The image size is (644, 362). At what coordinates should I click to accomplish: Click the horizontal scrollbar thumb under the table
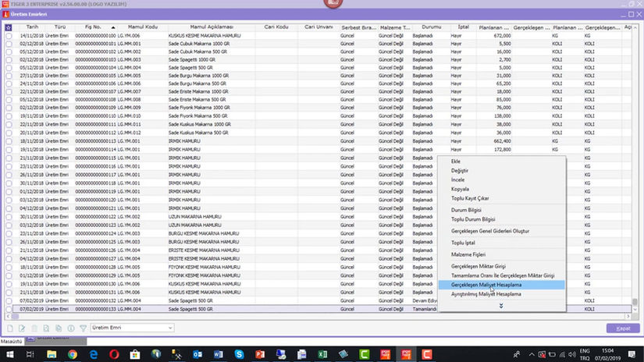[x=15, y=317]
